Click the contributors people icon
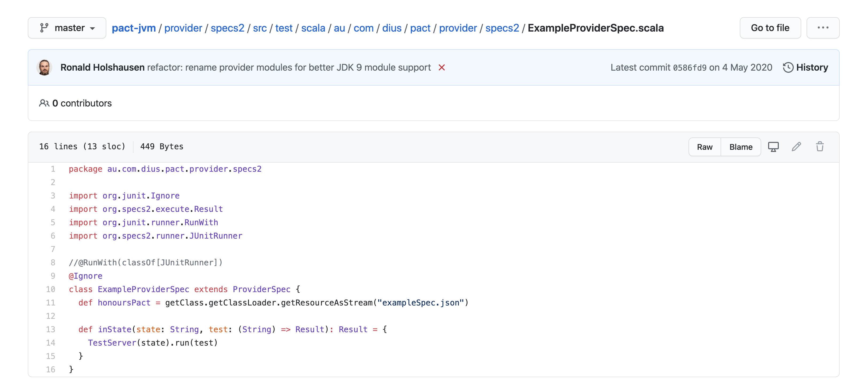This screenshot has height=390, width=868. pyautogui.click(x=44, y=103)
